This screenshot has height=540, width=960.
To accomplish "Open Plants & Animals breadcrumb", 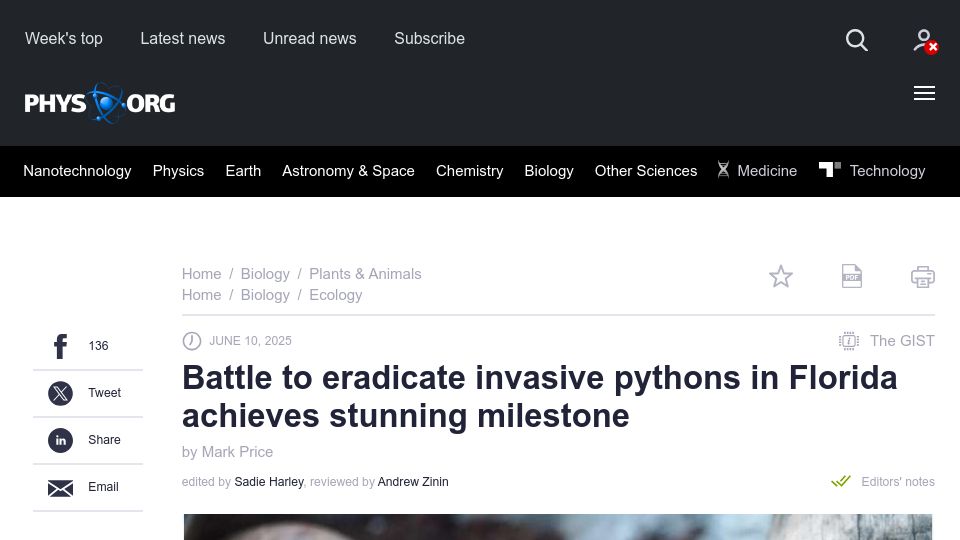I will 365,274.
